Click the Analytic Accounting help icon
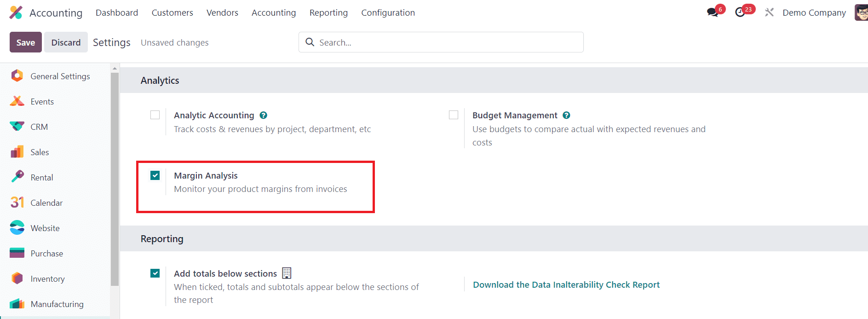Image resolution: width=868 pixels, height=319 pixels. coord(264,115)
